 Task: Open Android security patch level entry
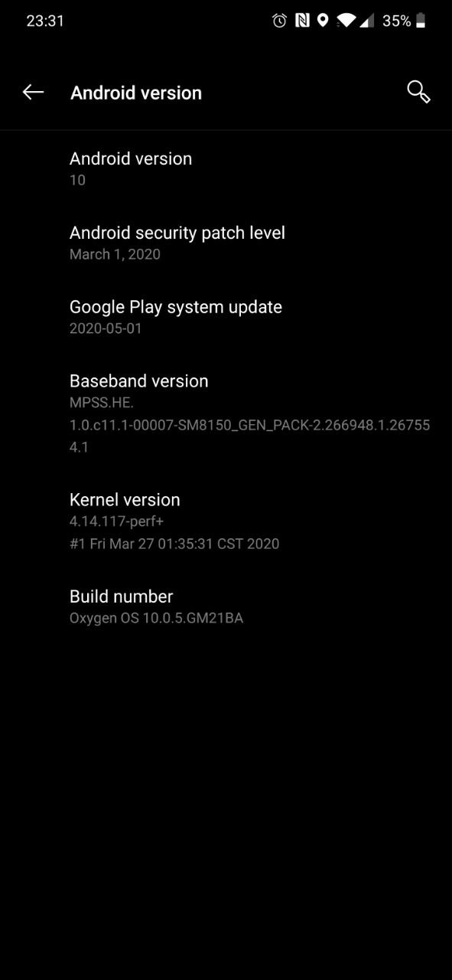point(226,243)
